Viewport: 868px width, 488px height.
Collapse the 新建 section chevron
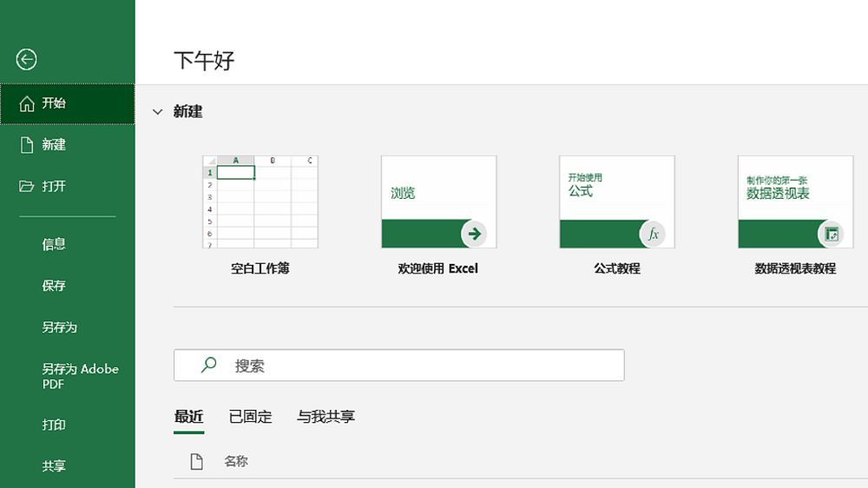158,112
